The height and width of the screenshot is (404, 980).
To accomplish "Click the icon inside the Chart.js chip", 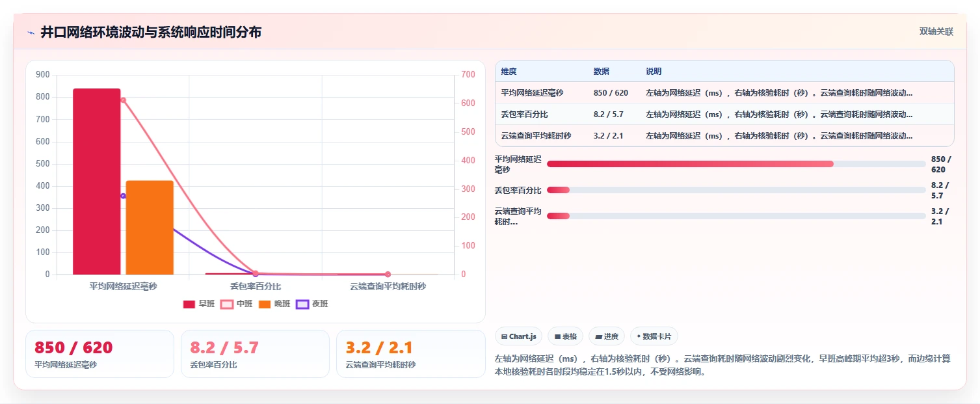I will [504, 336].
